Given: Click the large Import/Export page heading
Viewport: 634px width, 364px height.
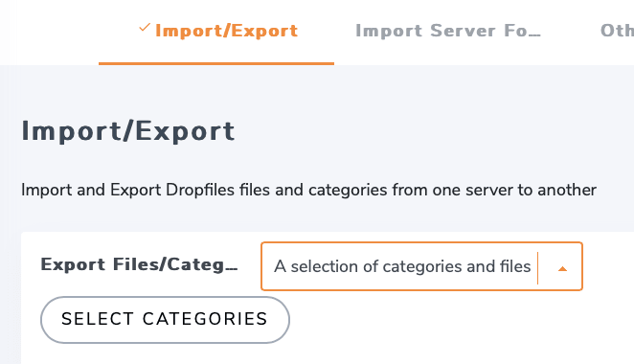Looking at the screenshot, I should 127,131.
